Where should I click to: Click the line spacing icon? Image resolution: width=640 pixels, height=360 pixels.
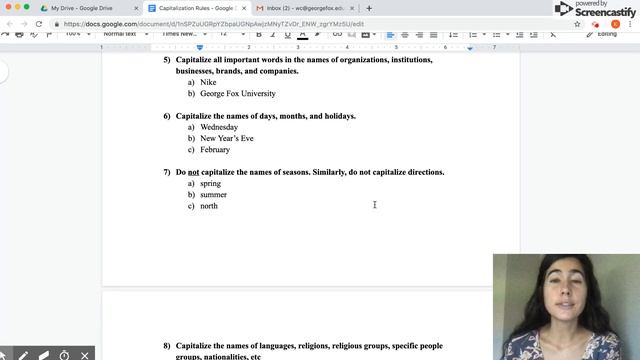point(453,35)
